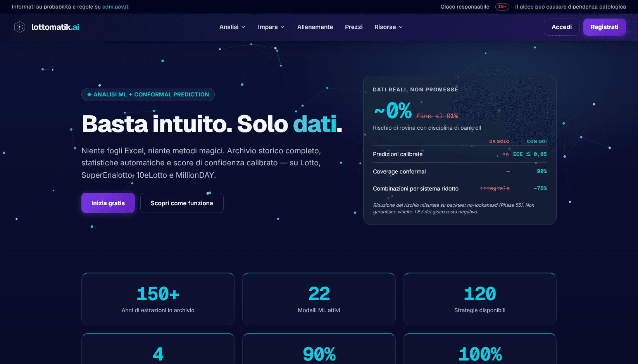
Task: Click the struck-through integrale value
Action: 495,188
